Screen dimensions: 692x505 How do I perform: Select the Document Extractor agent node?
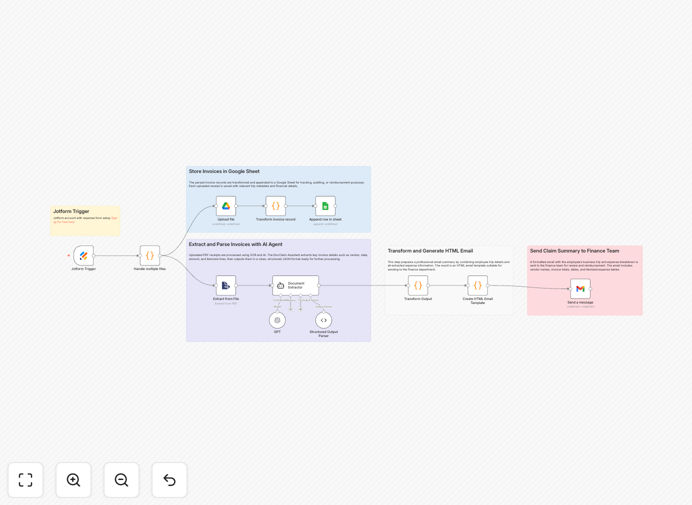click(296, 286)
